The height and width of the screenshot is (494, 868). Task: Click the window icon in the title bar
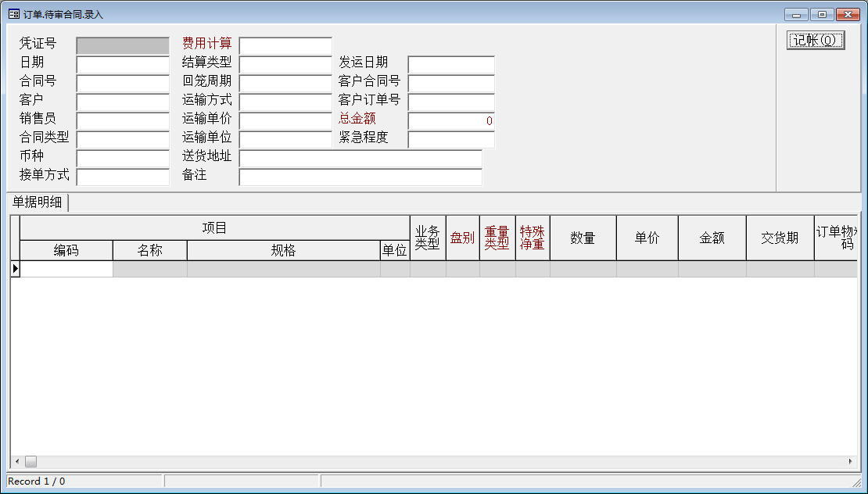[x=13, y=14]
